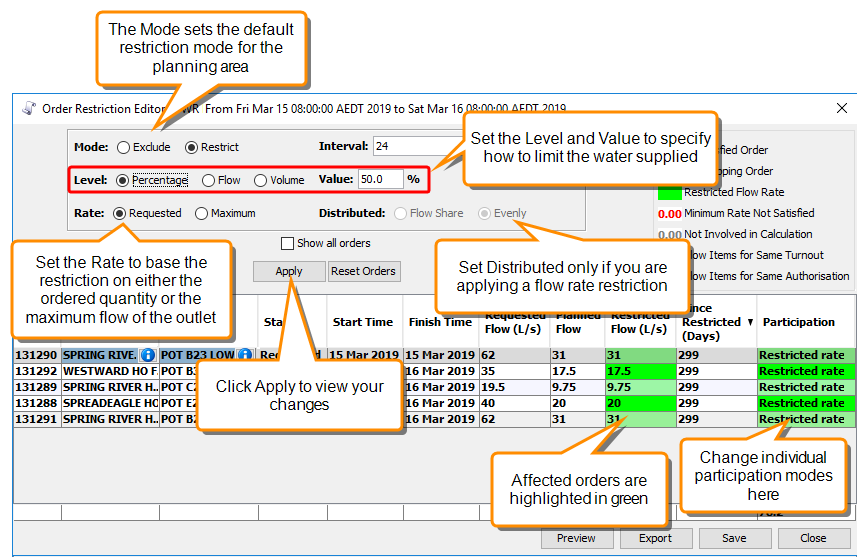Click the Order Restriction Editor window icon
The image size is (857, 557).
tap(27, 108)
